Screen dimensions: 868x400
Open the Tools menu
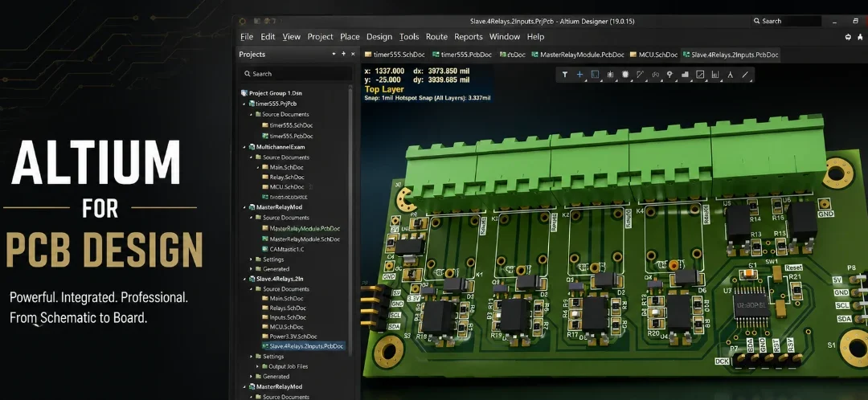(409, 36)
